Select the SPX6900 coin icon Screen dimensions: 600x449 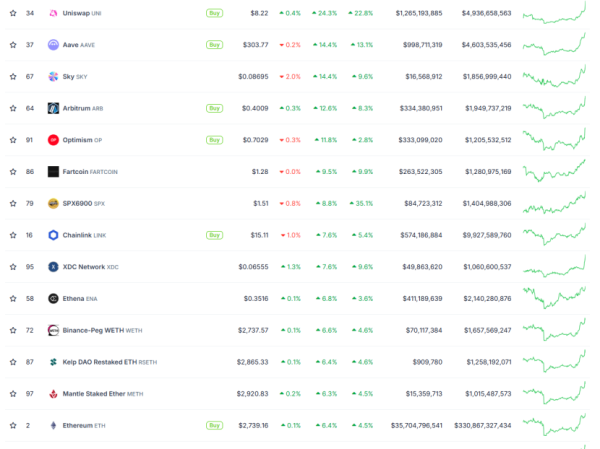[53, 203]
